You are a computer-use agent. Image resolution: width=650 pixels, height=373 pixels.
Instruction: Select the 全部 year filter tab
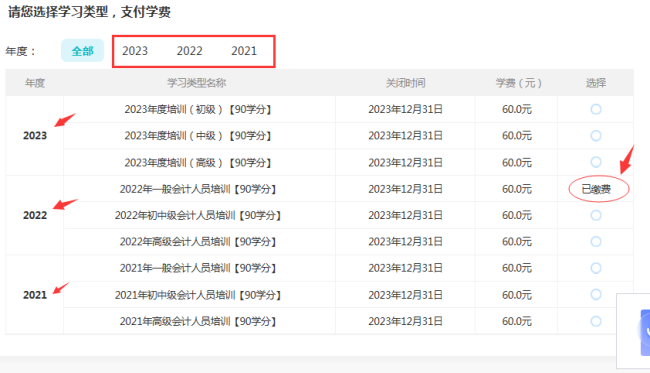[x=82, y=51]
